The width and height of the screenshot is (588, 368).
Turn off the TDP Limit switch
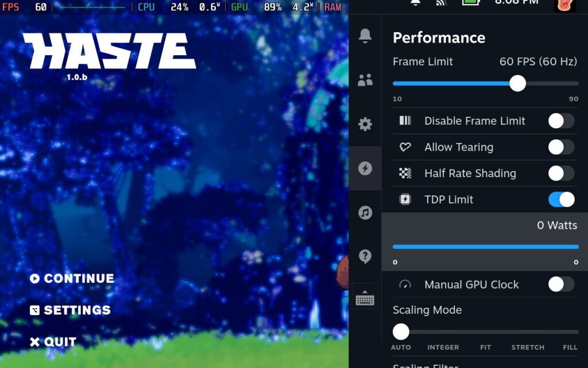pos(561,200)
